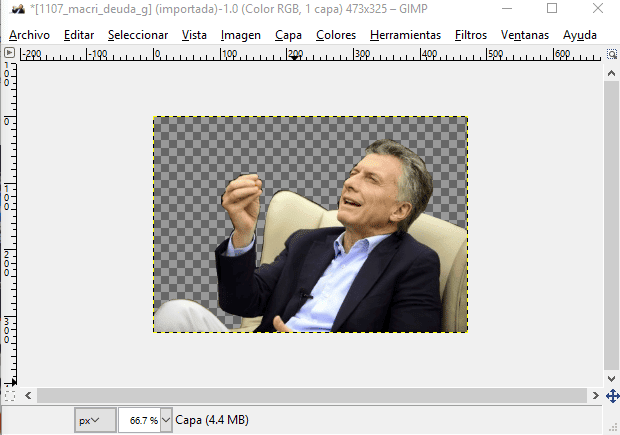Toggle zoom-on-resize magnifier icon at ruler end
Screen dimensions: 620x435
pyautogui.click(x=611, y=53)
